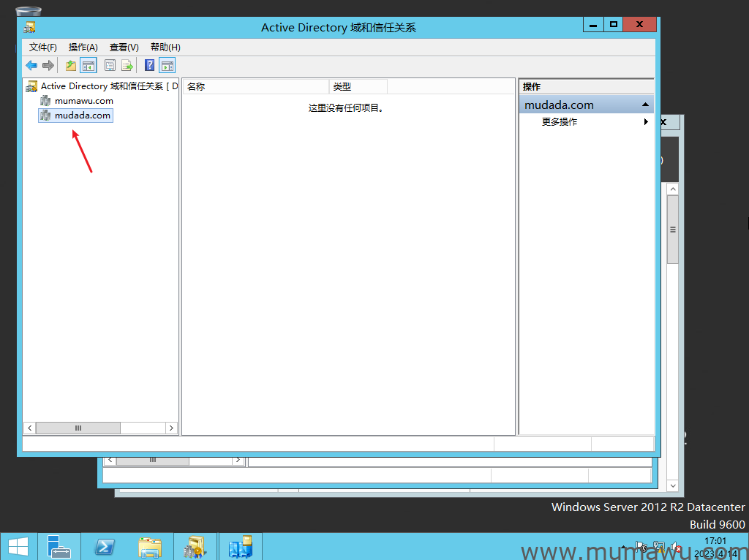
Task: Click the Export List toolbar icon
Action: point(127,66)
